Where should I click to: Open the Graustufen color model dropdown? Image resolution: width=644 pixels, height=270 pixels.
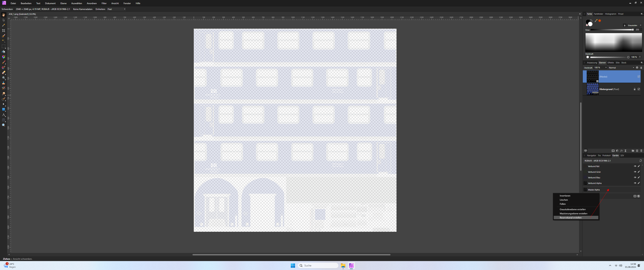pyautogui.click(x=634, y=25)
